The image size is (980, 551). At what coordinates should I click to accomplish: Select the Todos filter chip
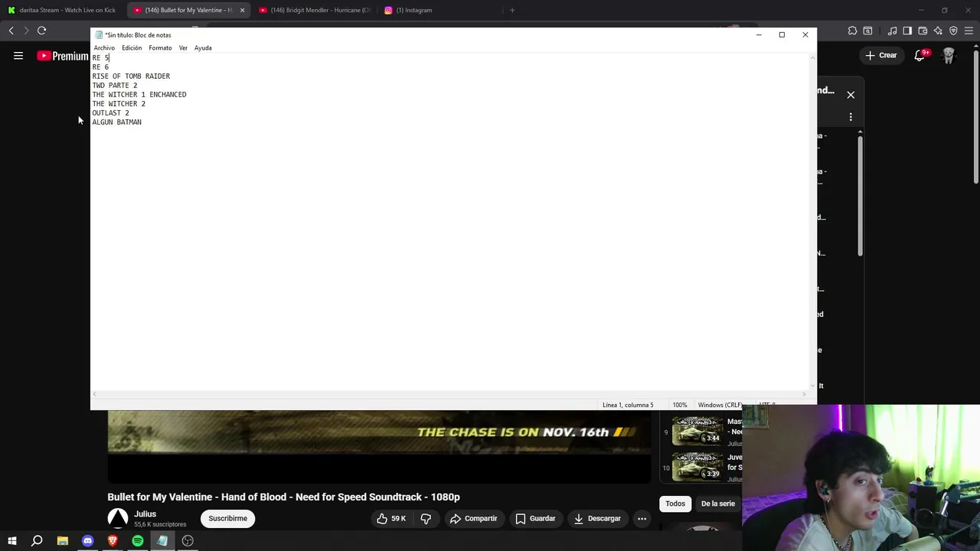[x=675, y=504]
